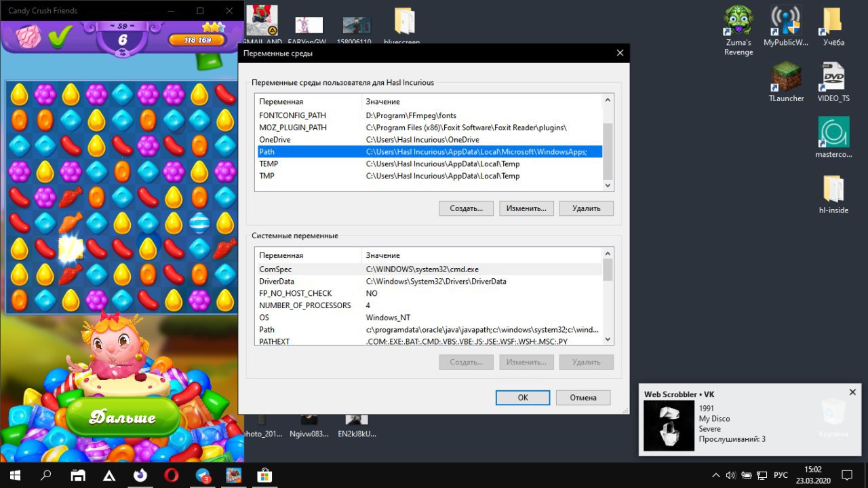868x488 pixels.
Task: Select Zuma's Revenge desktop shortcut
Action: click(738, 31)
